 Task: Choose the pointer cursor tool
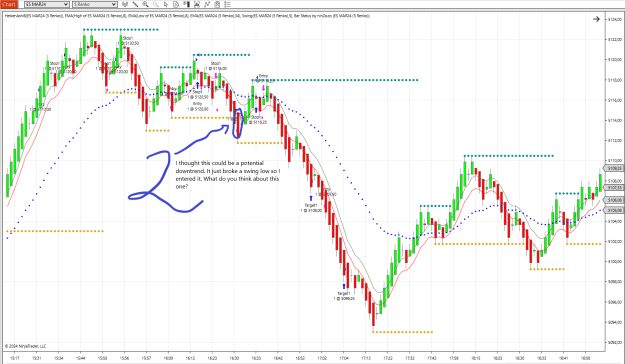click(x=166, y=4)
